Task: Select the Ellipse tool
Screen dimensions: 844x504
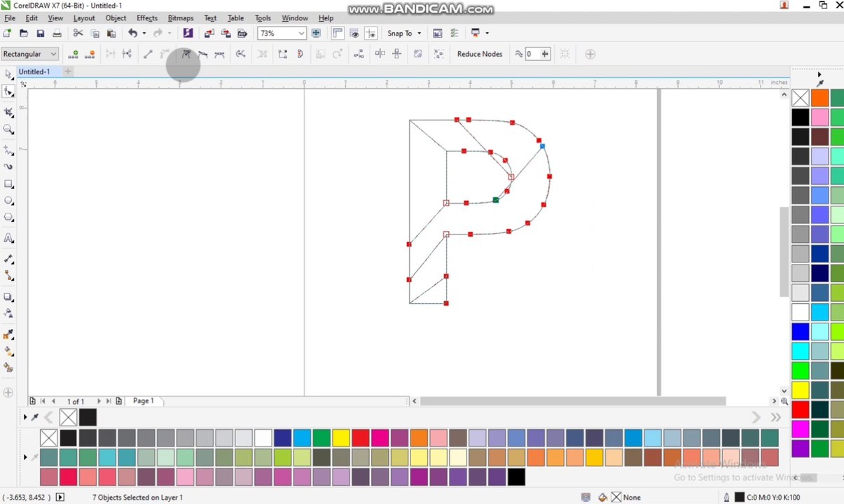Action: pyautogui.click(x=8, y=201)
